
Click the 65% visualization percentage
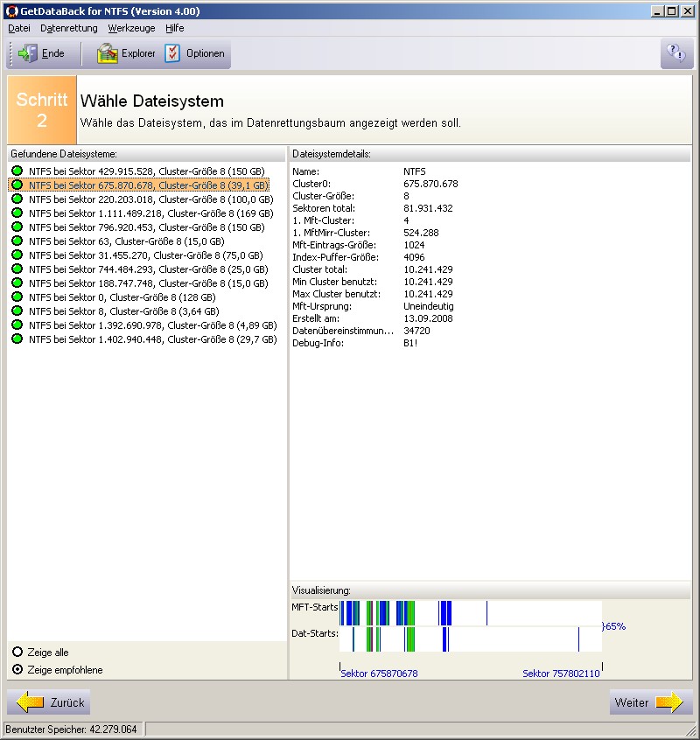coord(613,626)
